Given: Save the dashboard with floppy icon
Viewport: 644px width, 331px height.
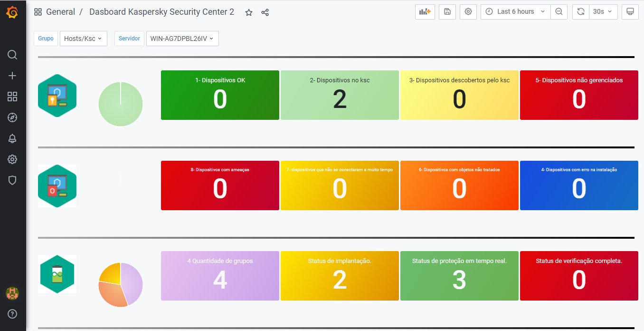Looking at the screenshot, I should [447, 11].
